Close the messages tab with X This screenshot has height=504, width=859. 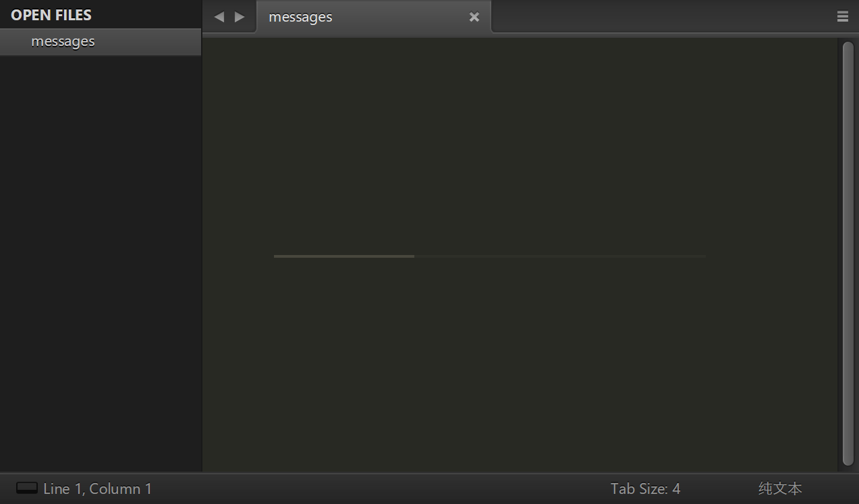click(x=474, y=17)
